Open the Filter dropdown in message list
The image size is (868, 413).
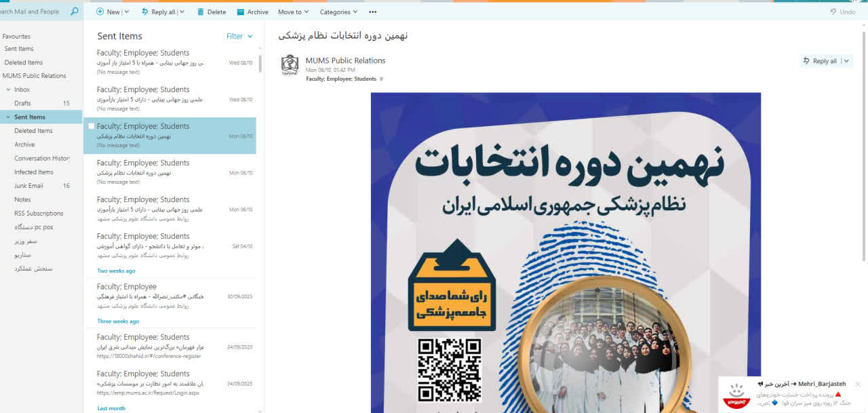click(239, 37)
